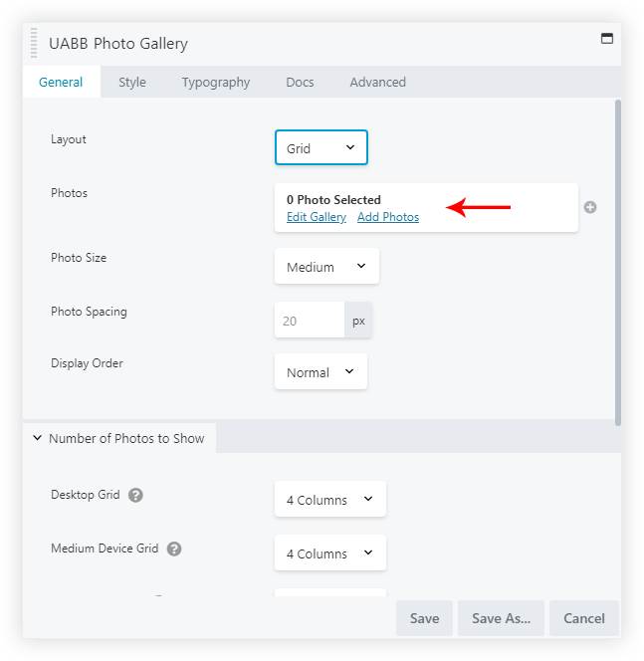
Task: Open the Photo Size dropdown
Action: point(326,267)
